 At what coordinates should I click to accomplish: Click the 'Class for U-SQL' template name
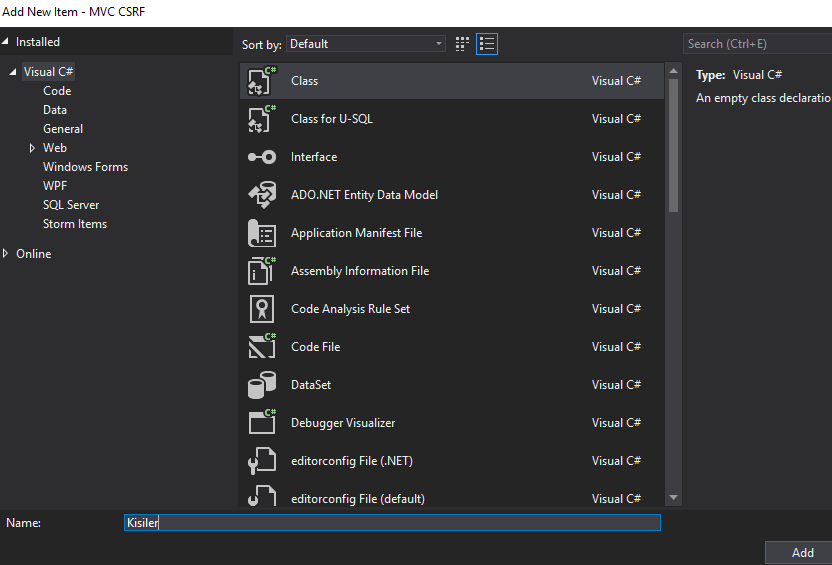[332, 119]
